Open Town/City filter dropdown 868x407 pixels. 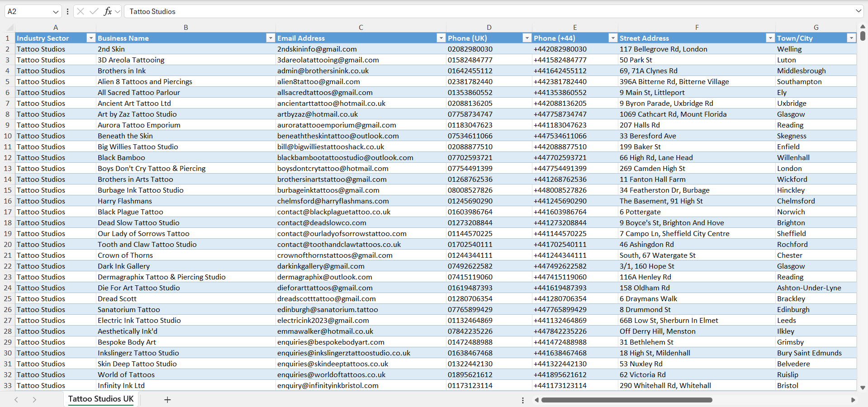[x=851, y=38]
